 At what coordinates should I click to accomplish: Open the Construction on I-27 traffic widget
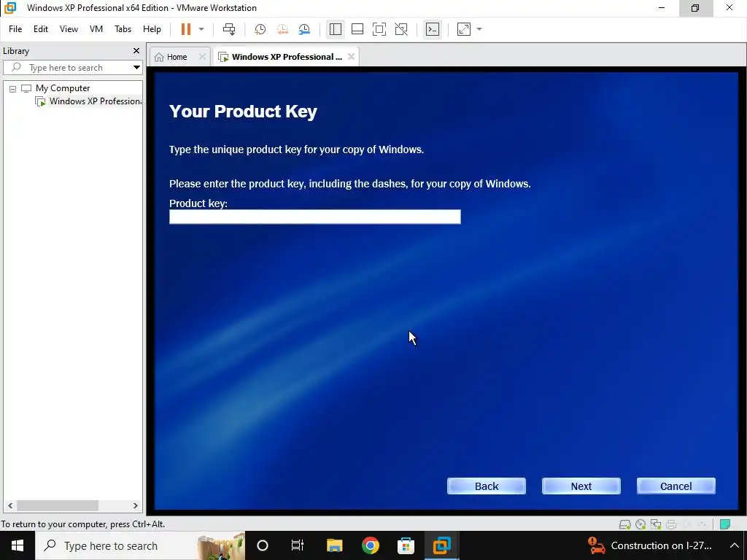[649, 545]
